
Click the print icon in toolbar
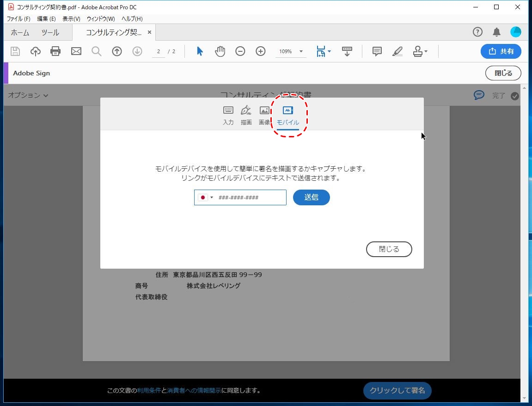(55, 51)
